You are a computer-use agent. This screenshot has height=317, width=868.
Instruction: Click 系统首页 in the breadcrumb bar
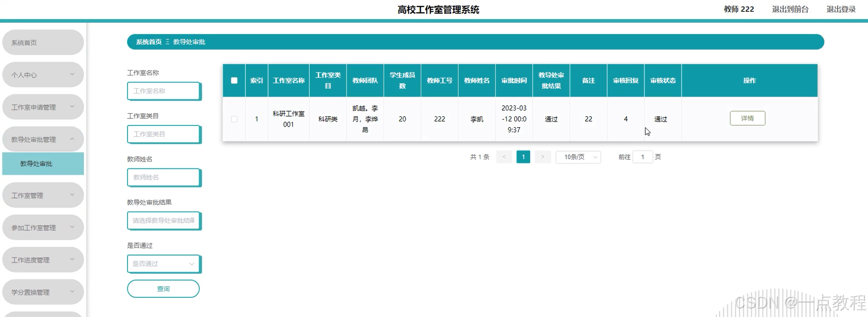149,42
